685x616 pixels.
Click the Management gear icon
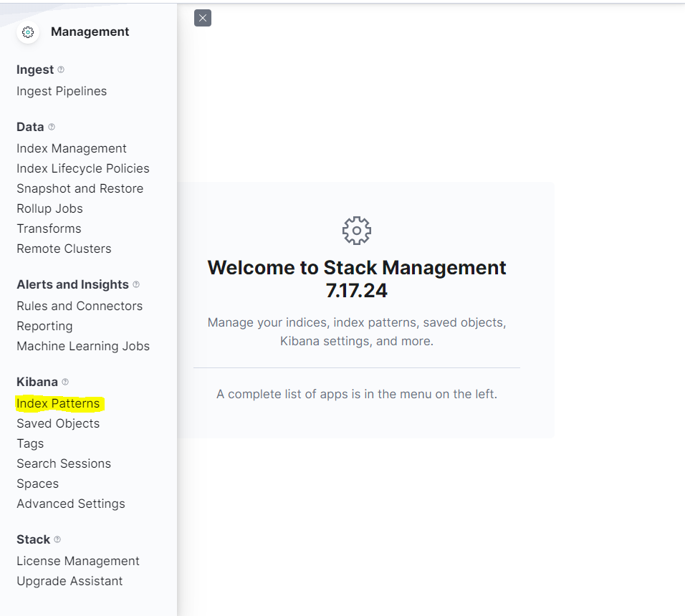click(x=28, y=32)
